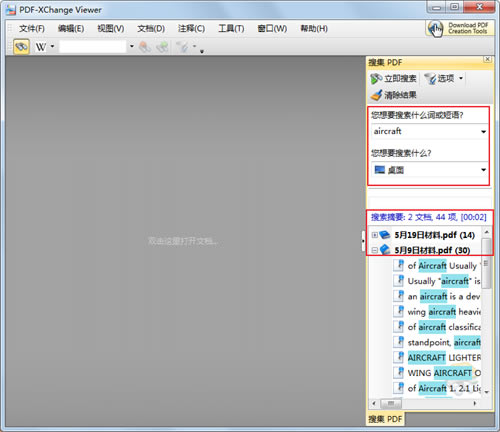The image size is (500, 432).
Task: Select result 'Usually "aircraft" is'
Action: [444, 281]
